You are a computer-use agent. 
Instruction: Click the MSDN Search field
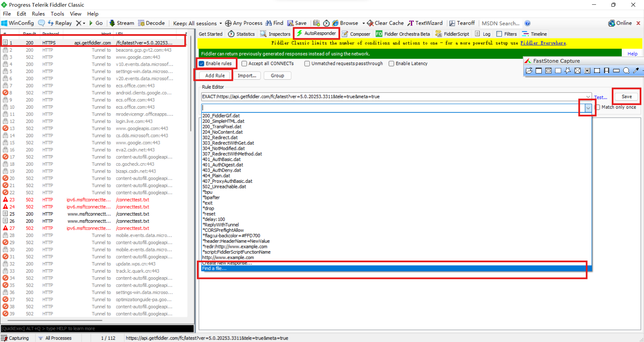point(501,23)
